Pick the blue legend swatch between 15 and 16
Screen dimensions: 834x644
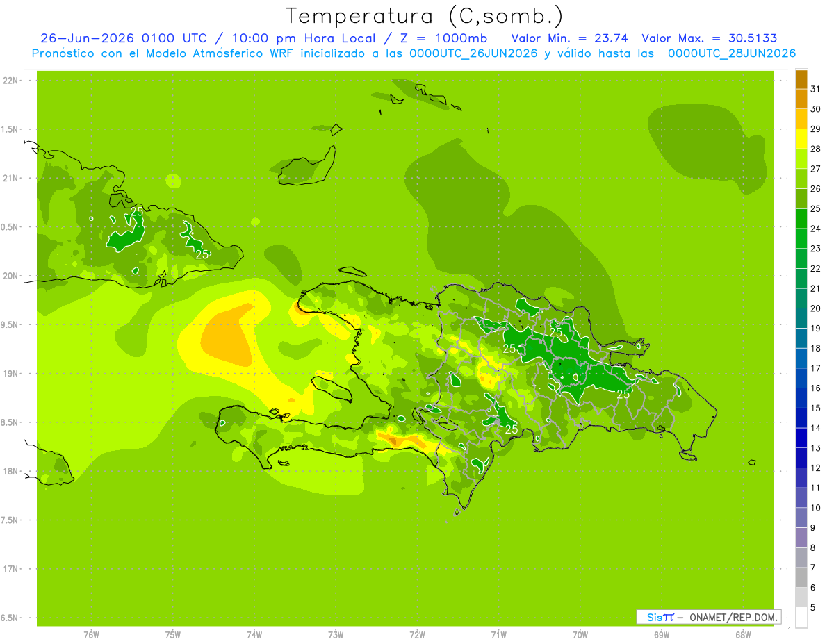pyautogui.click(x=801, y=398)
